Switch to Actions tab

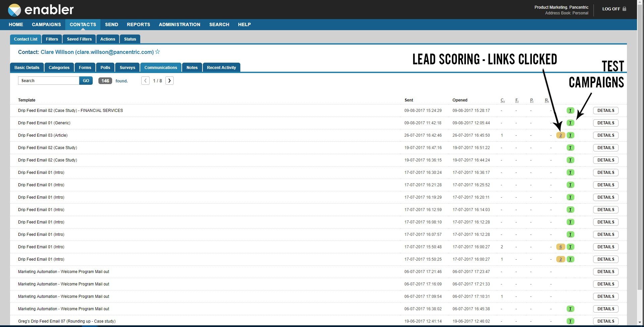click(108, 39)
